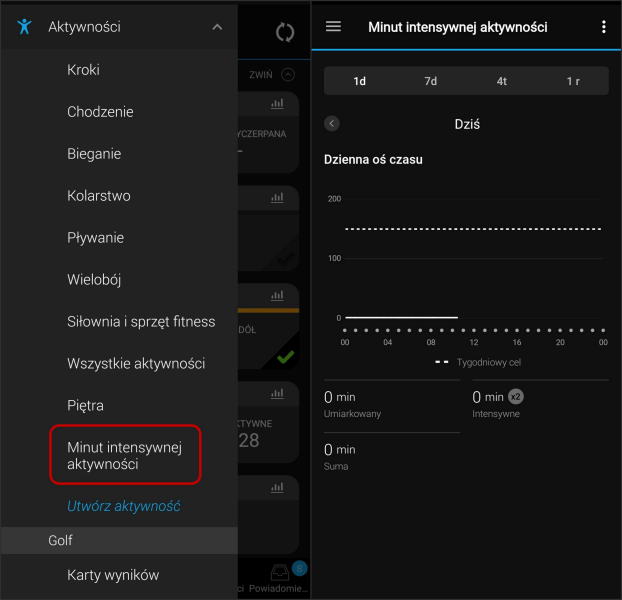Click the Dzienna oś czasu heading
The height and width of the screenshot is (600, 622).
(373, 159)
